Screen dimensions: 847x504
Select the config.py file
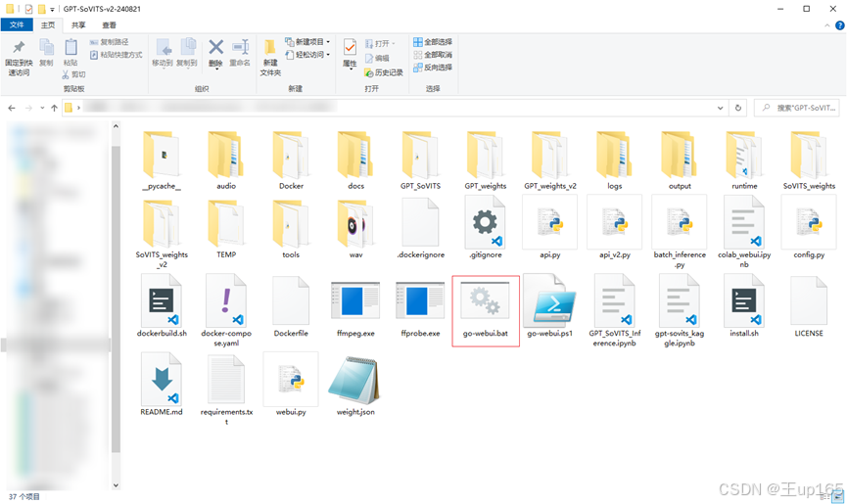(x=809, y=228)
